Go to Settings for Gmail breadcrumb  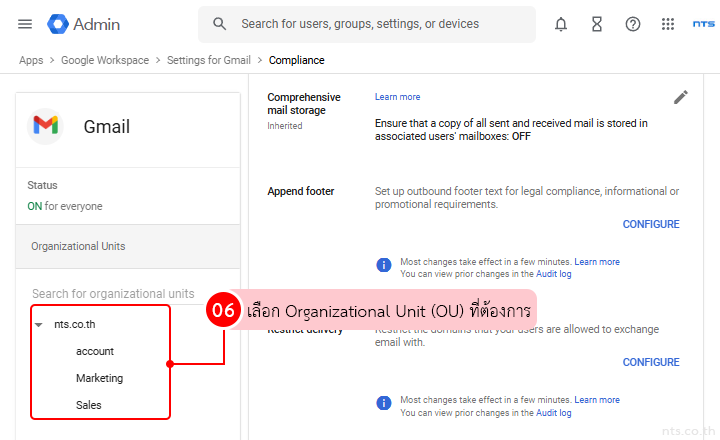pos(208,60)
